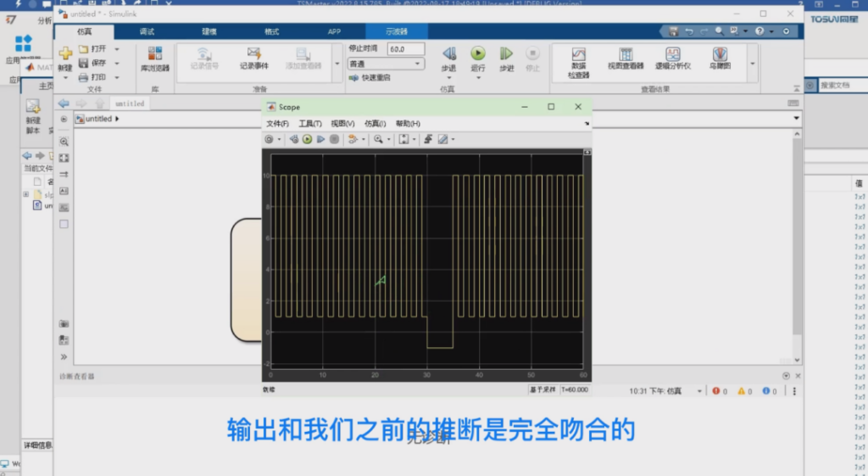
Task: Open the 鸟瞰图 bird's-eye view
Action: point(719,58)
